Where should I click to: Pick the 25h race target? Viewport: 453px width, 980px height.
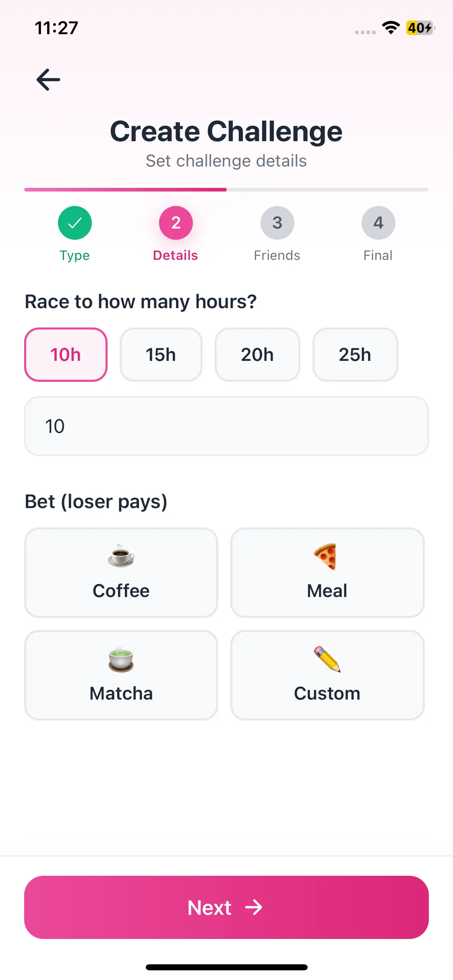pyautogui.click(x=355, y=355)
